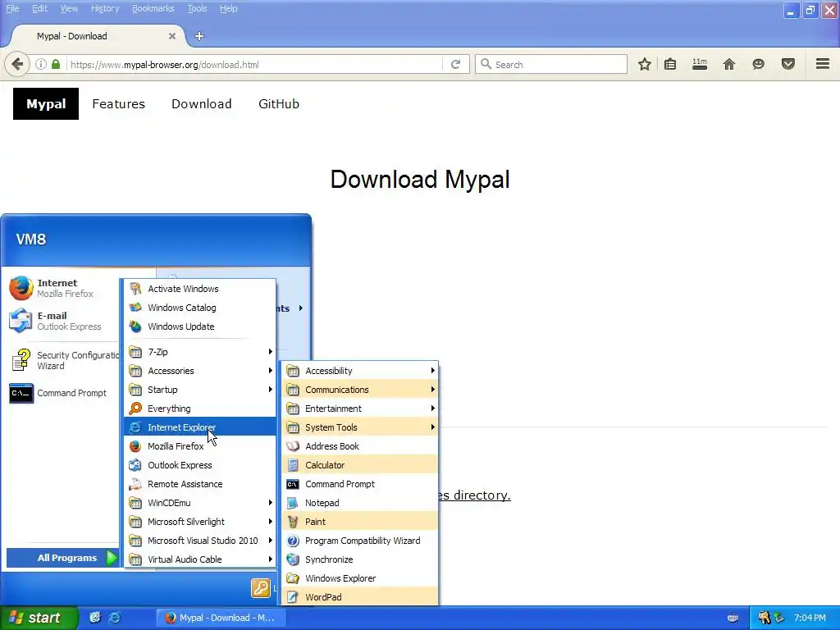
Task: Start Internet Explorer from programs list
Action: 200,427
